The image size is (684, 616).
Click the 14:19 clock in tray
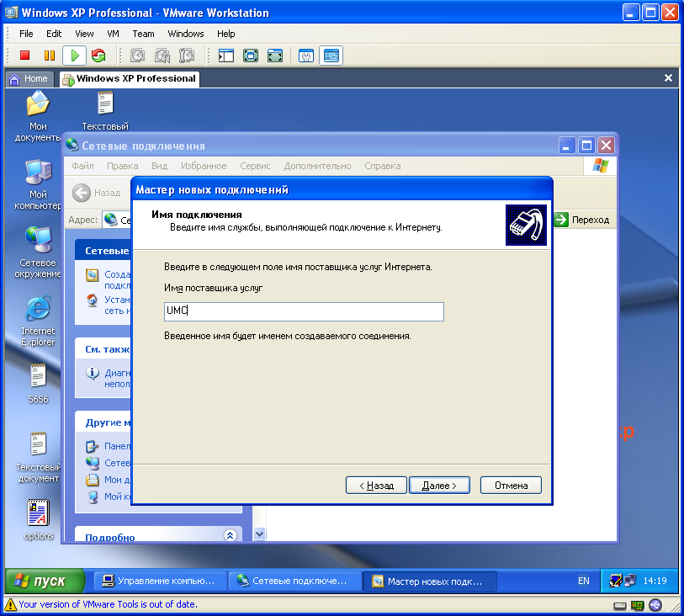coord(655,581)
